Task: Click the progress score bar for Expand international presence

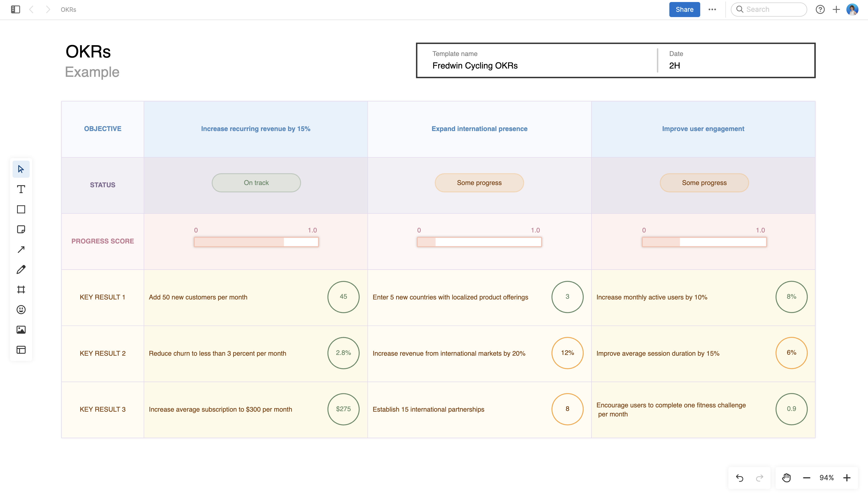Action: [479, 242]
